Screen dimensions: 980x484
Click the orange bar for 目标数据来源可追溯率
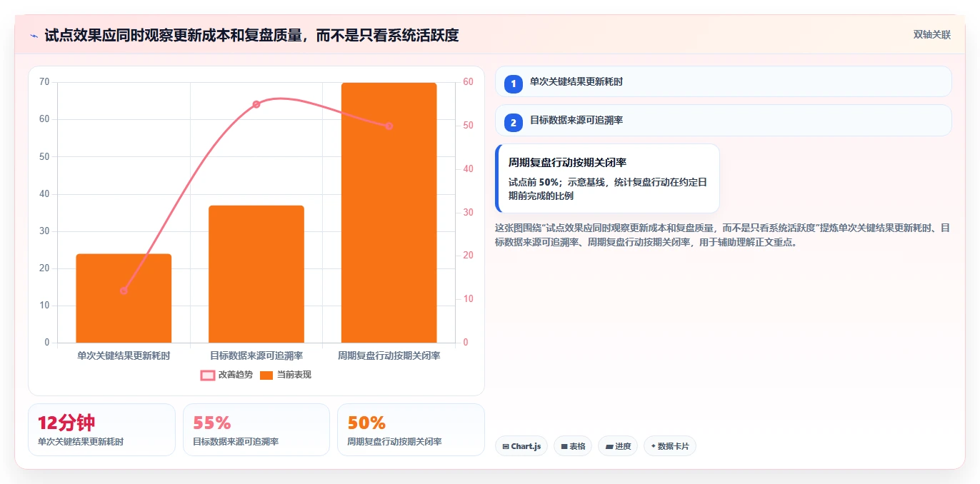pyautogui.click(x=256, y=274)
